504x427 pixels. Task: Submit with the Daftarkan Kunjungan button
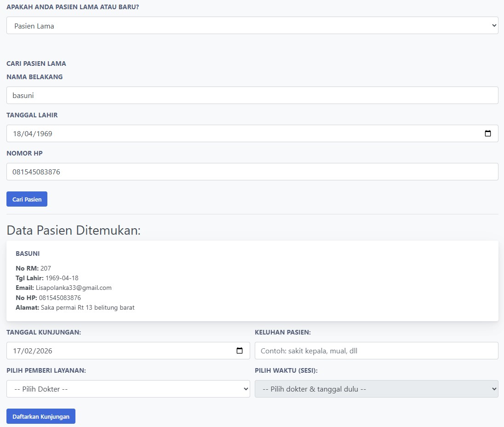pos(41,416)
